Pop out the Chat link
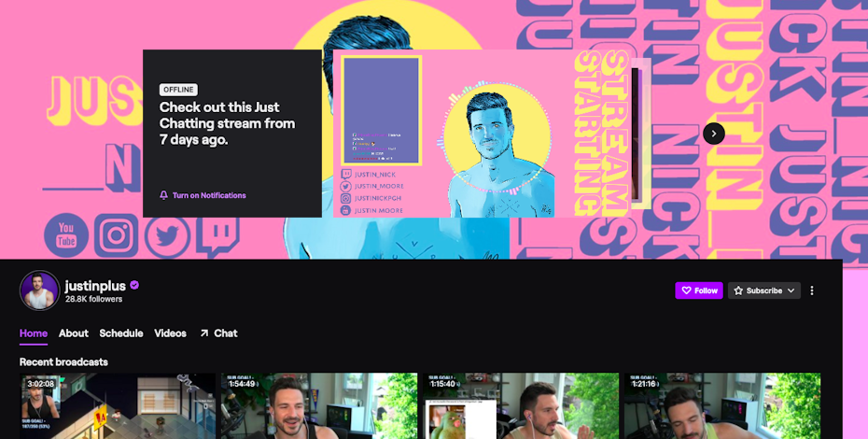Viewport: 868px width, 439px height. pyautogui.click(x=218, y=333)
